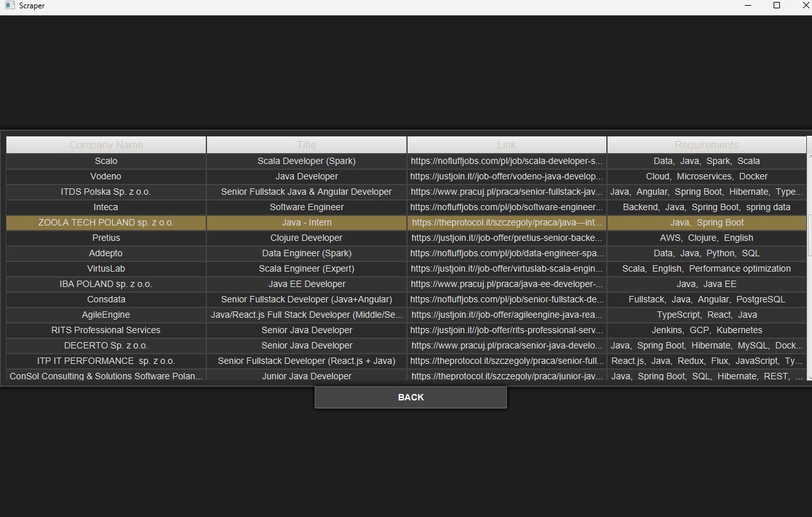Click the pracuj senior-fullstack-jav link cell

(507, 192)
